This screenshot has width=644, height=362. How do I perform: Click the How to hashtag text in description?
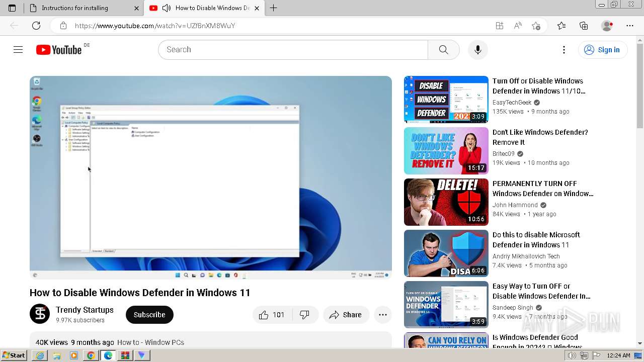150,342
